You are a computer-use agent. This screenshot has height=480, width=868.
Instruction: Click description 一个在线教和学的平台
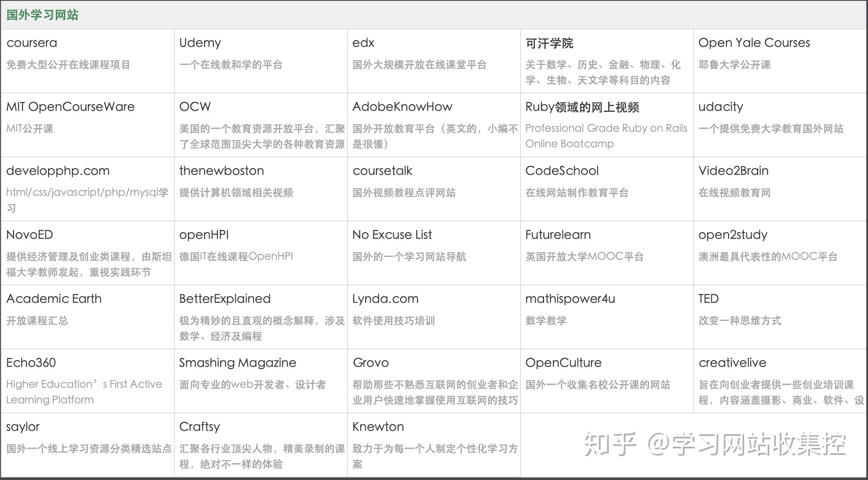tap(231, 65)
